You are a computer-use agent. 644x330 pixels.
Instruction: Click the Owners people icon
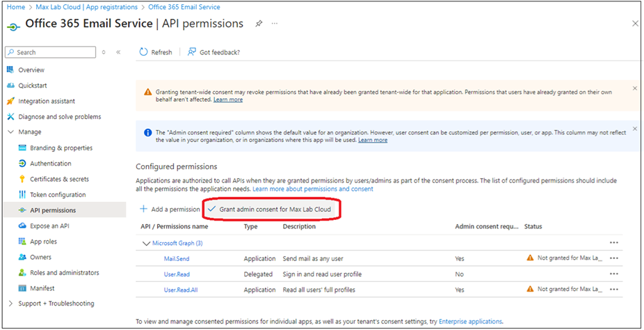click(22, 258)
